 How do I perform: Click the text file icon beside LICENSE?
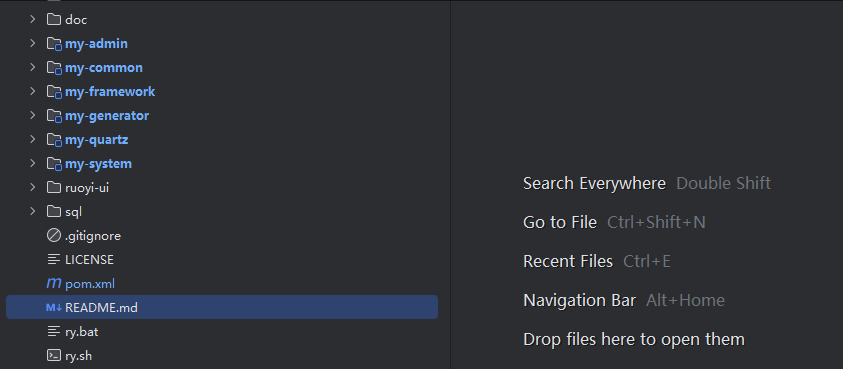pyautogui.click(x=54, y=259)
